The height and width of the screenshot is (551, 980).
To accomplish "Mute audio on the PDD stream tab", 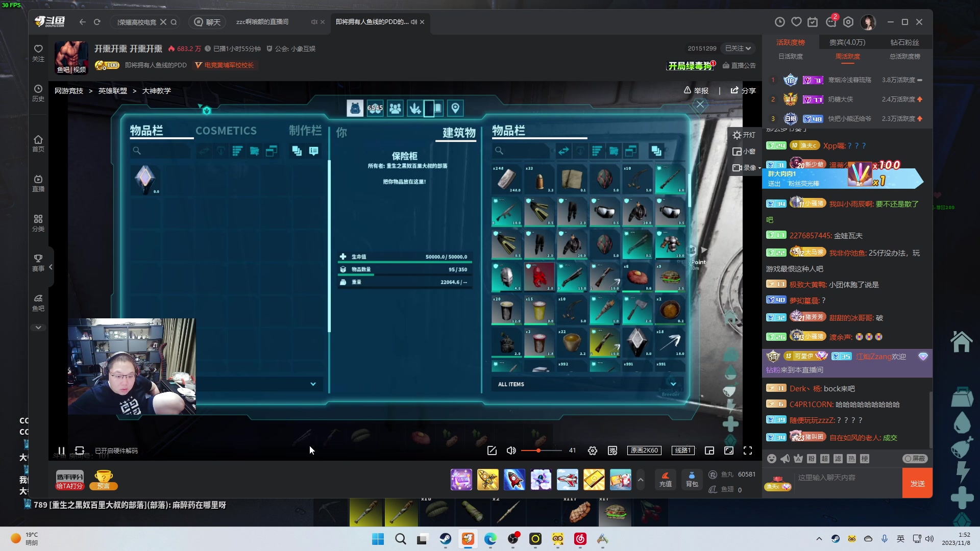I will point(414,22).
